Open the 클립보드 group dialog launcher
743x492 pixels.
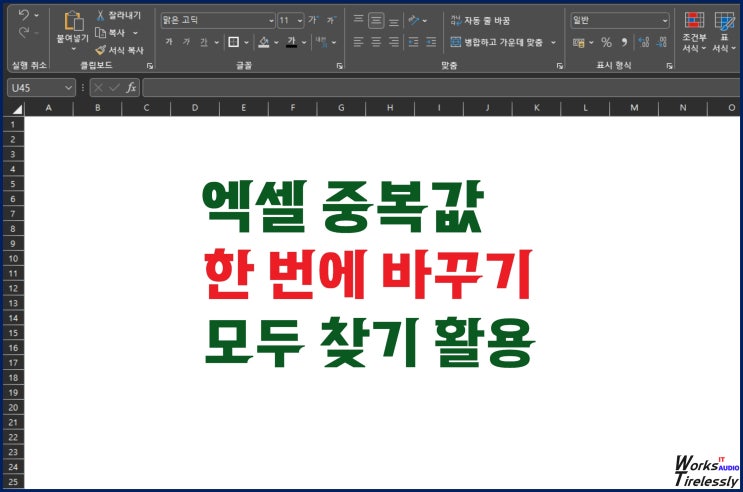150,66
